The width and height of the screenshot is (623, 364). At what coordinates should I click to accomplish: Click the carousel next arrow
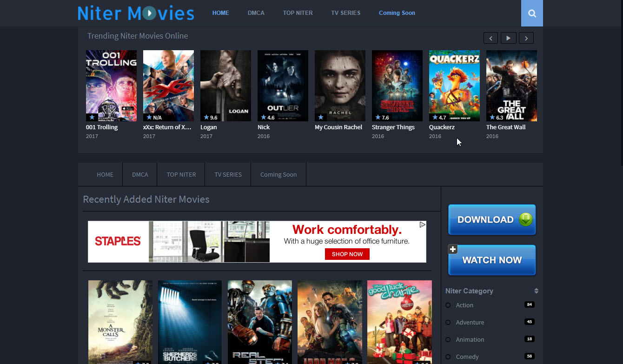pyautogui.click(x=526, y=38)
